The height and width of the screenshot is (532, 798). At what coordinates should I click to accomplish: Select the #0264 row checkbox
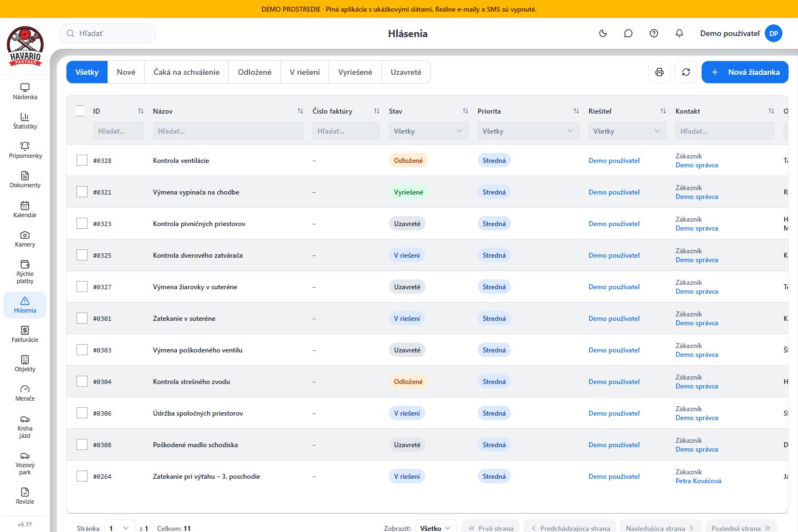82,476
